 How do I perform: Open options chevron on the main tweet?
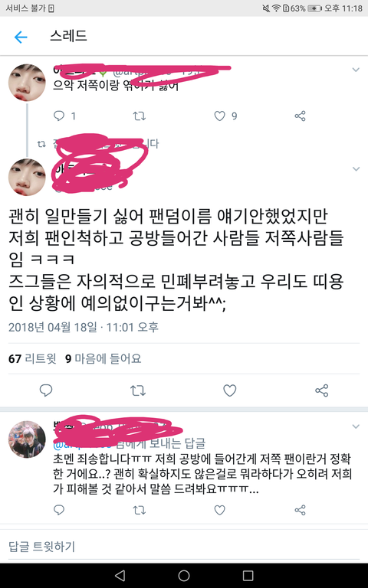click(356, 169)
